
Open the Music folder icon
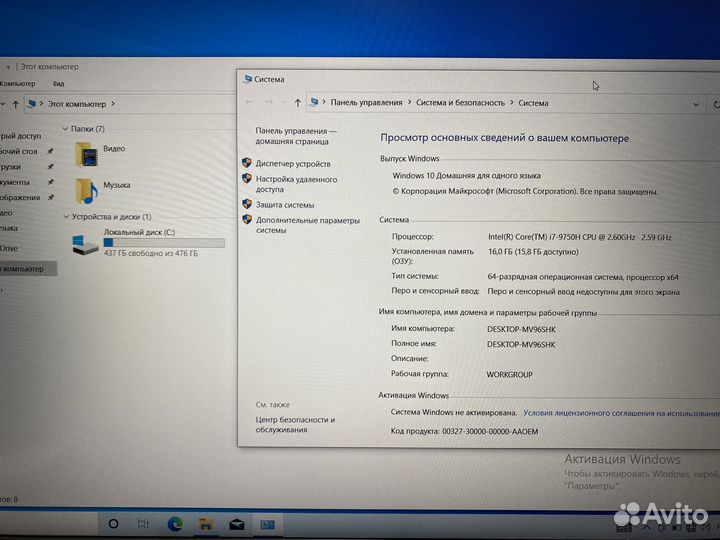click(x=86, y=191)
